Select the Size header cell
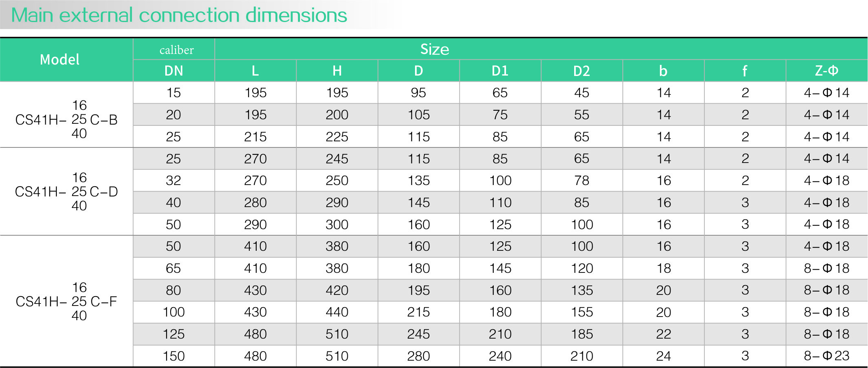The height and width of the screenshot is (368, 868). coord(435,49)
